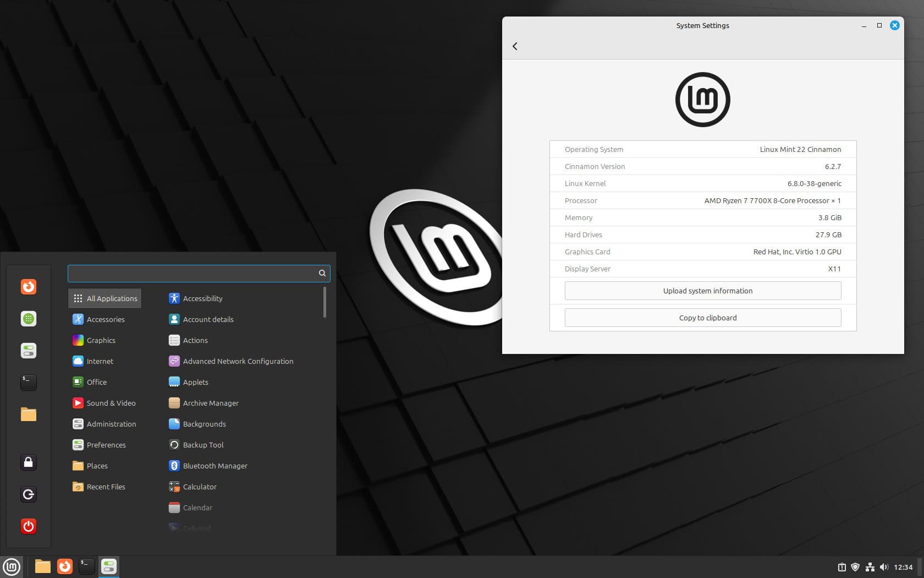Image resolution: width=924 pixels, height=578 pixels.
Task: Log out using the sidebar icon
Action: tap(28, 494)
